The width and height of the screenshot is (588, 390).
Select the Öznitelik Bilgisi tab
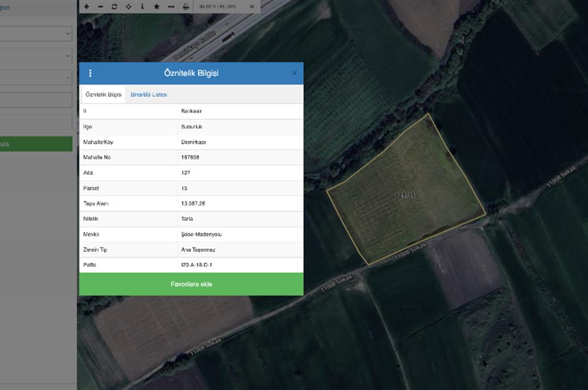click(x=103, y=95)
